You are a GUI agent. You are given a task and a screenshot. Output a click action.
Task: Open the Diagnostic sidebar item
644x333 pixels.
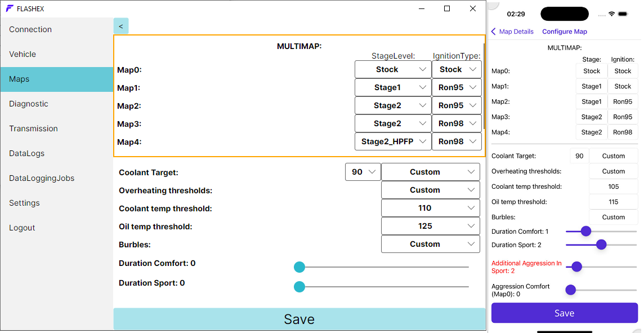(x=57, y=104)
